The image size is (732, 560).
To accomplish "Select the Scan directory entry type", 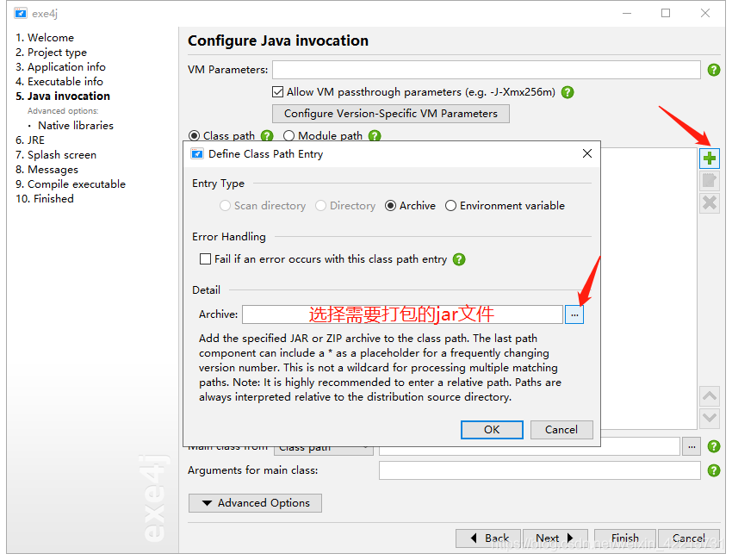I will [x=225, y=206].
